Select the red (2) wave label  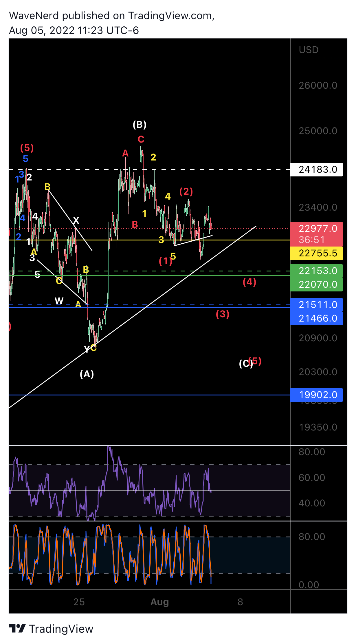click(186, 191)
